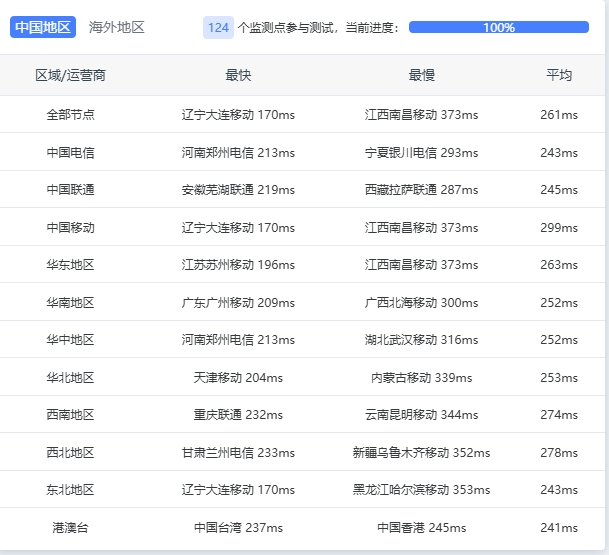Click the 274ms average cell
This screenshot has height=555, width=609.
click(x=559, y=414)
